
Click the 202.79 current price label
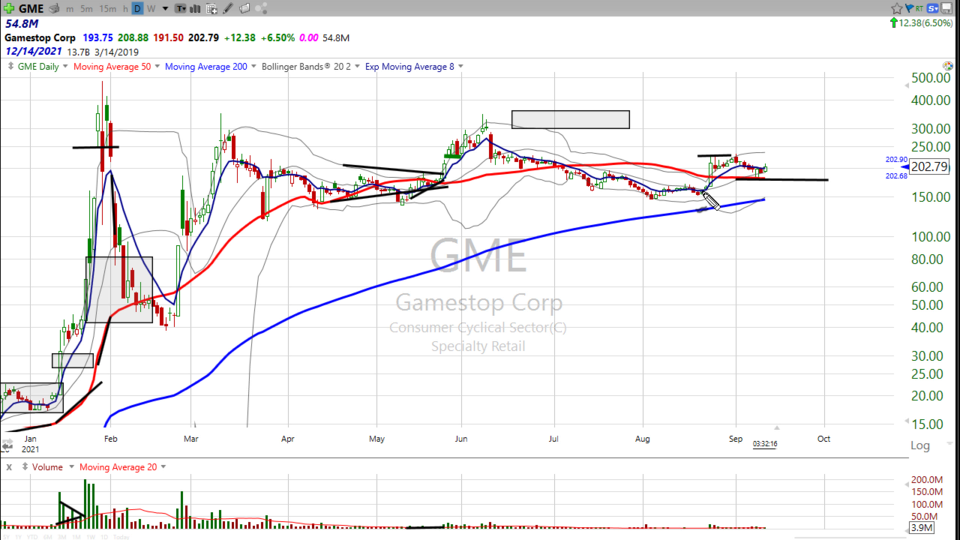click(x=929, y=167)
